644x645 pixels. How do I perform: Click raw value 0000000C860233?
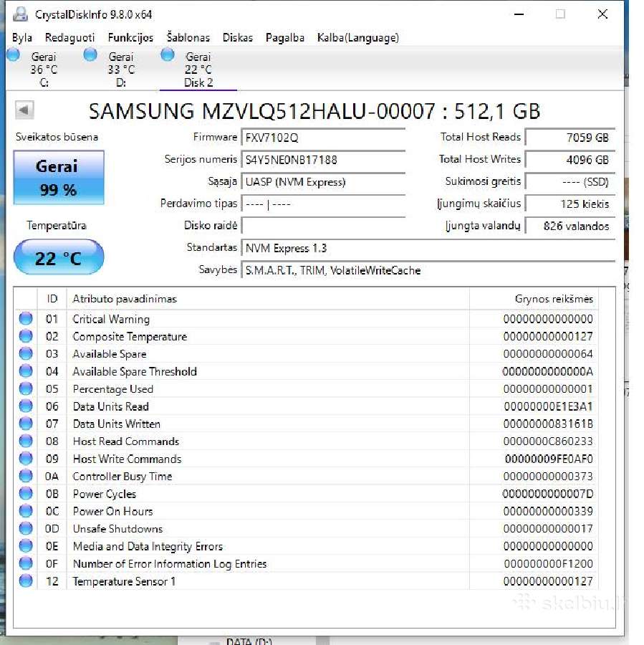pos(548,441)
